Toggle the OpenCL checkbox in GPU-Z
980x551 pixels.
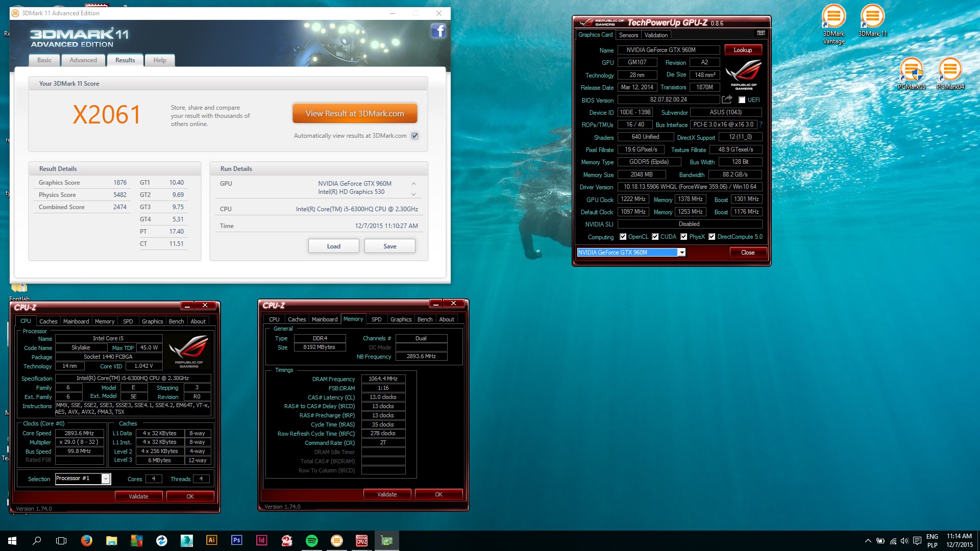[623, 237]
